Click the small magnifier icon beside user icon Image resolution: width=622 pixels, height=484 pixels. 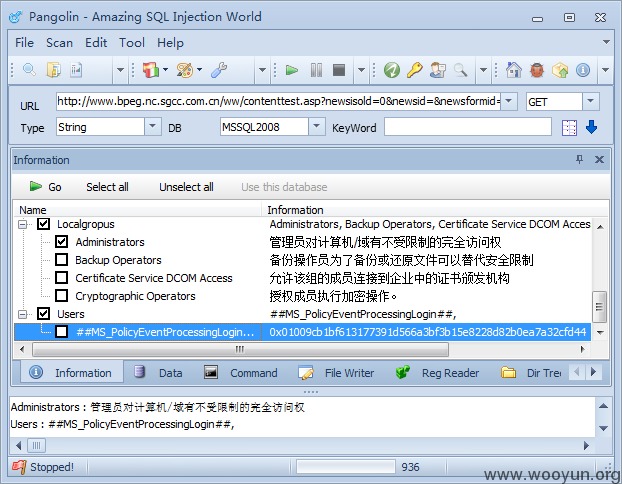coord(460,70)
